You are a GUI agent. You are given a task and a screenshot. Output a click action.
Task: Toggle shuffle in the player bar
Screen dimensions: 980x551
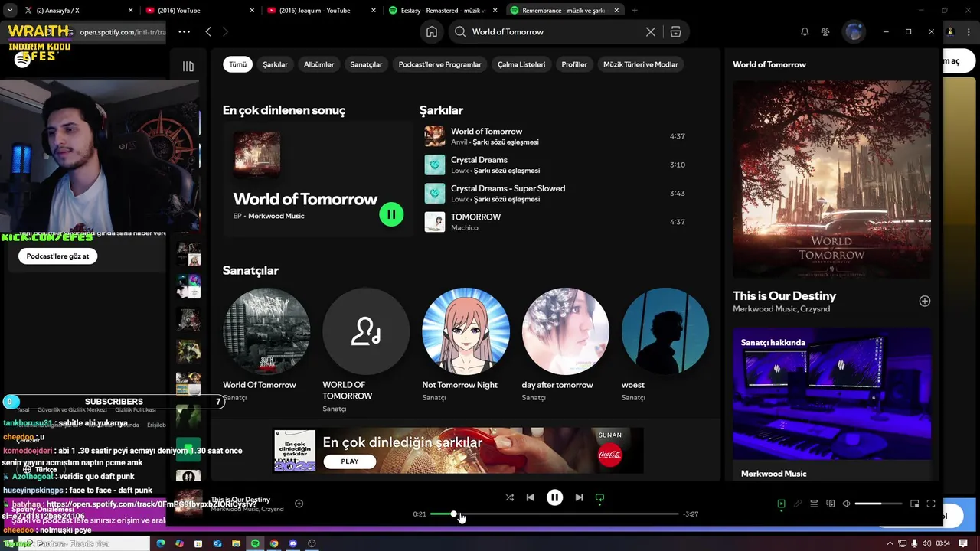[510, 497]
